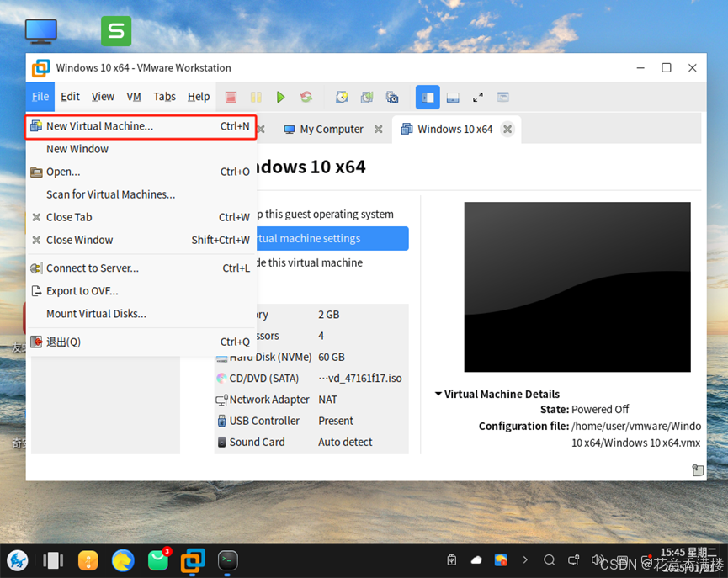Open the File menu in menu bar
Screen dimensions: 728x578
coord(40,97)
